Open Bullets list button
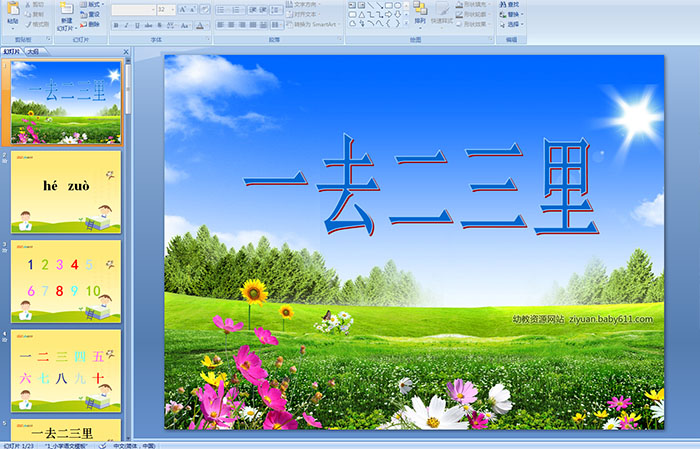The image size is (700, 449). click(x=222, y=10)
